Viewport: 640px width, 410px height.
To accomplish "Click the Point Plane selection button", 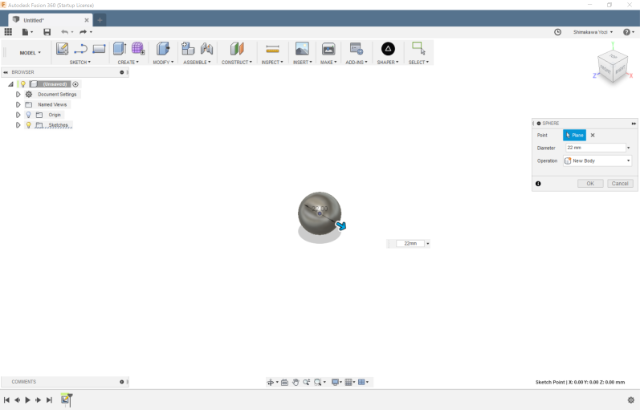I will [x=574, y=135].
